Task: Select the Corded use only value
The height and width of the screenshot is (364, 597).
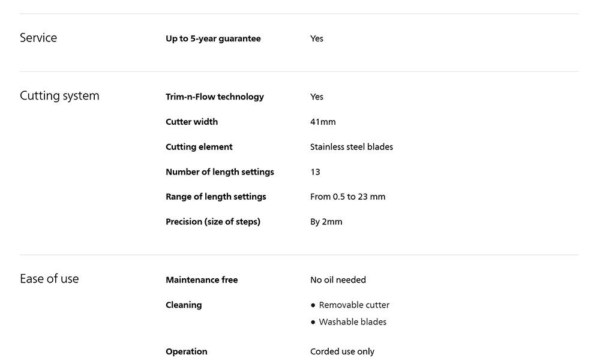Action: [342, 351]
